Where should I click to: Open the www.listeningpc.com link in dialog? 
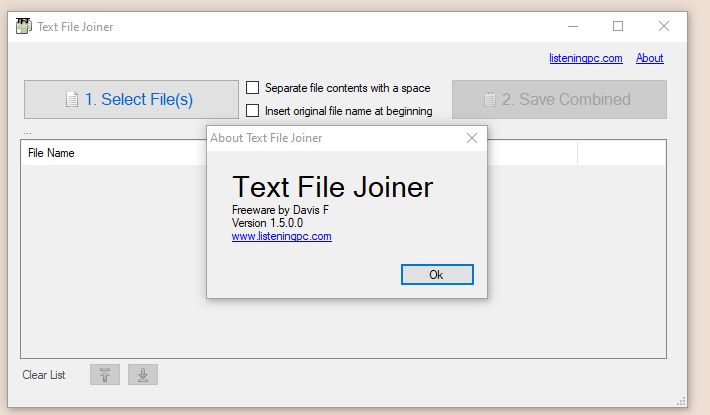(282, 236)
